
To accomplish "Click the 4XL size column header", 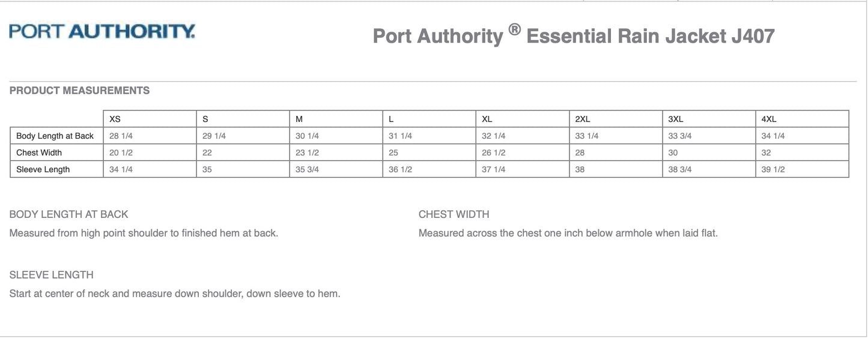I will click(768, 119).
